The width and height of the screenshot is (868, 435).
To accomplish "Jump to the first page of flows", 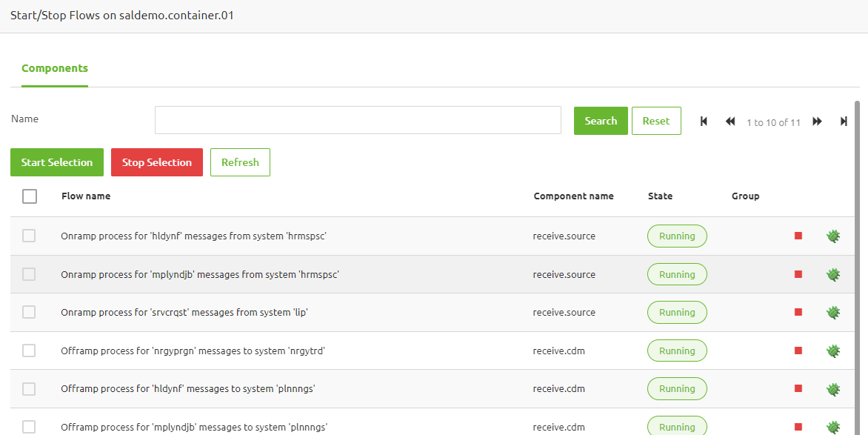I will [703, 121].
